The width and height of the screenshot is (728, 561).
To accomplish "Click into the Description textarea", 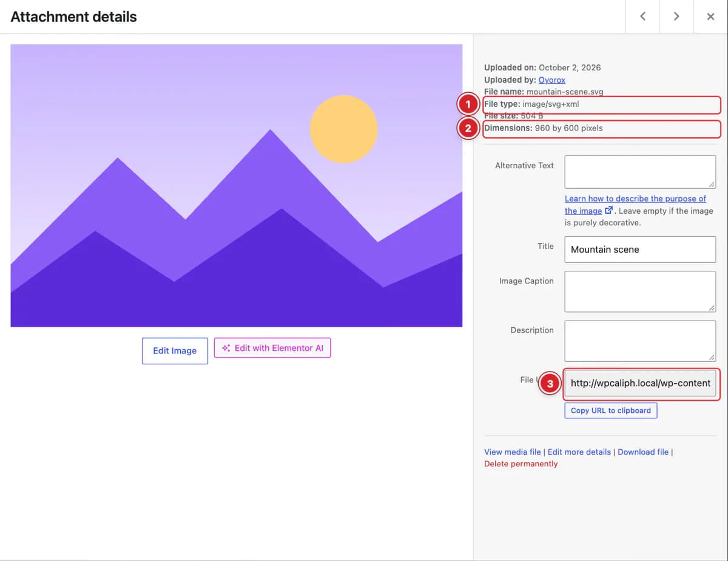I will (x=640, y=341).
